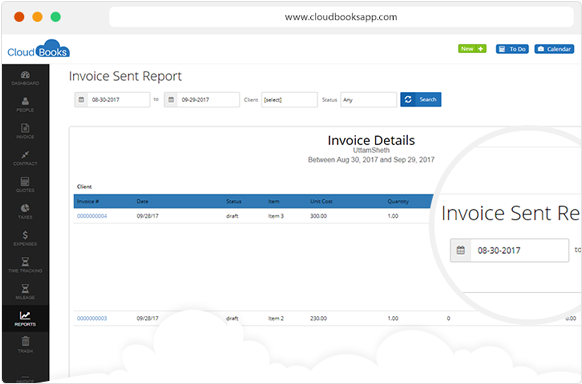Click the blue Search button
Image resolution: width=582 pixels, height=384 pixels.
point(421,99)
